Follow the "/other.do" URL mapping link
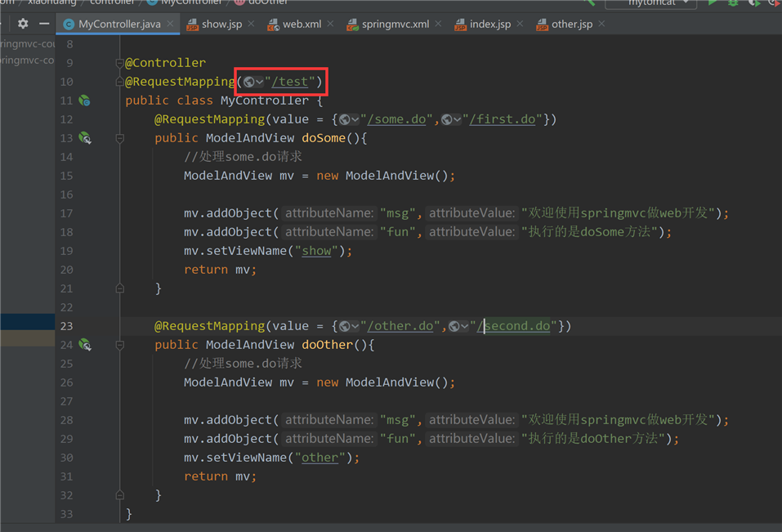Image resolution: width=782 pixels, height=532 pixels. [400, 326]
